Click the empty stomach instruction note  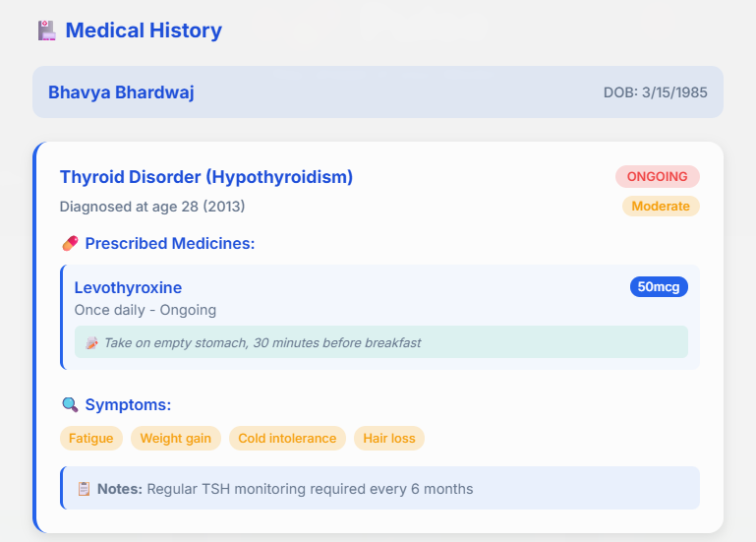pyautogui.click(x=380, y=342)
